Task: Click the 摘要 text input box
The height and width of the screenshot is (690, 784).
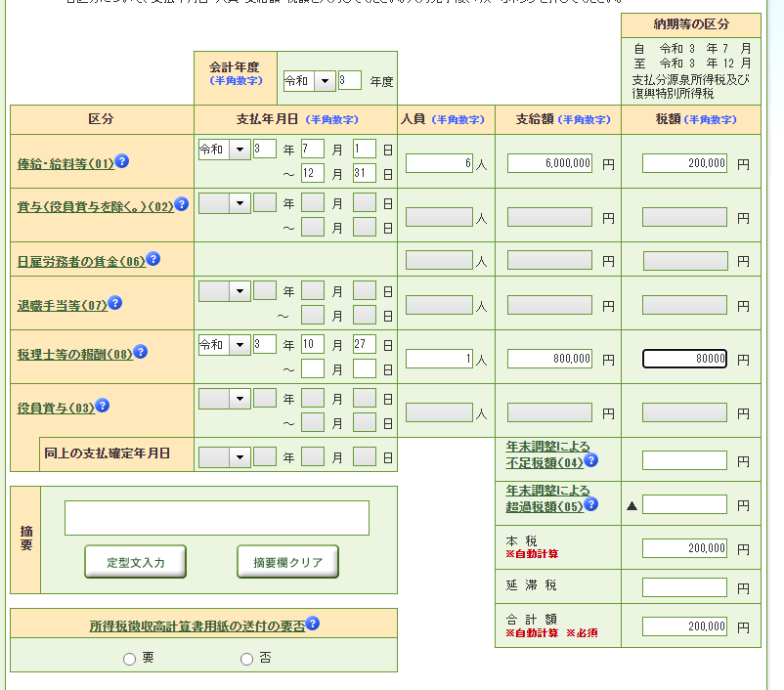Action: tap(217, 518)
